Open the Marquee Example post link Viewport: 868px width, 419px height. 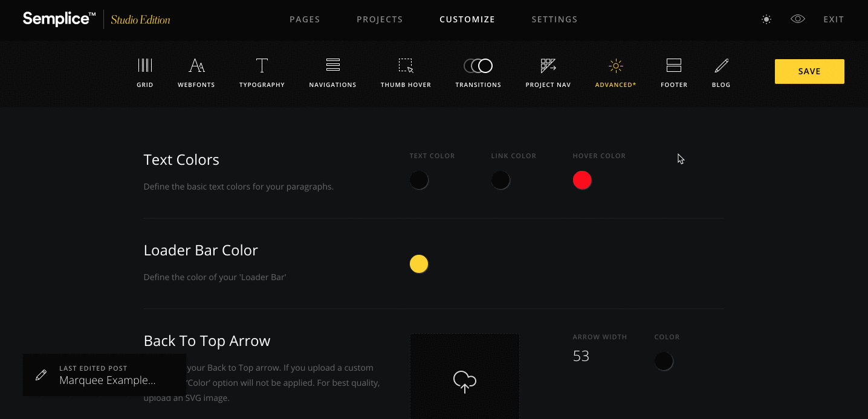pos(108,380)
